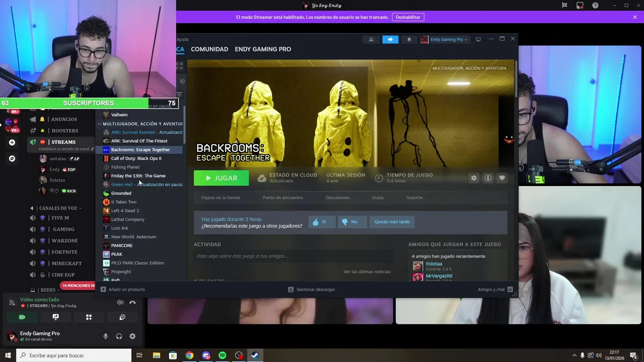Show Backrooms game info icon
The image size is (644, 362).
(488, 178)
